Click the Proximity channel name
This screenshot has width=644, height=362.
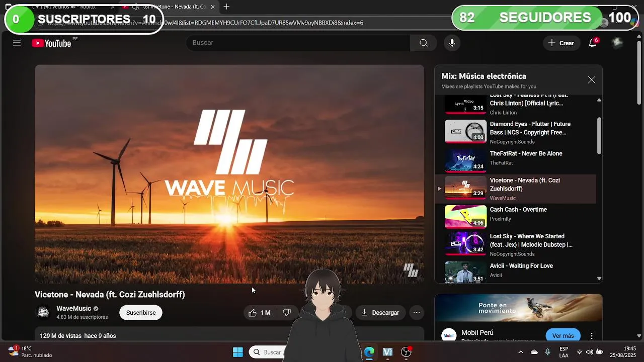501,219
